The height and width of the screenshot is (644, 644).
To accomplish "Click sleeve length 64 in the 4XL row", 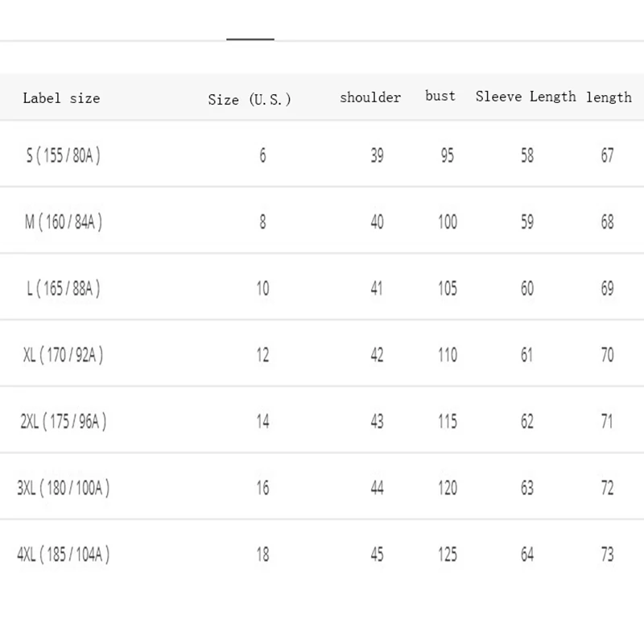I will point(526,554).
